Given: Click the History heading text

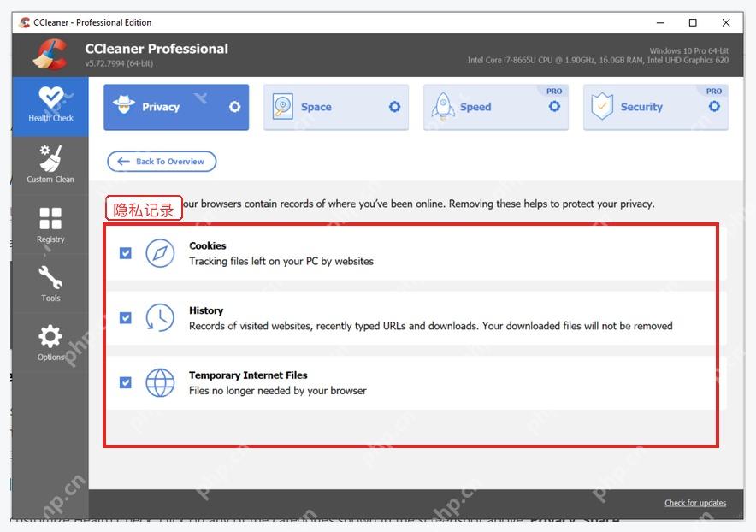Looking at the screenshot, I should (206, 310).
